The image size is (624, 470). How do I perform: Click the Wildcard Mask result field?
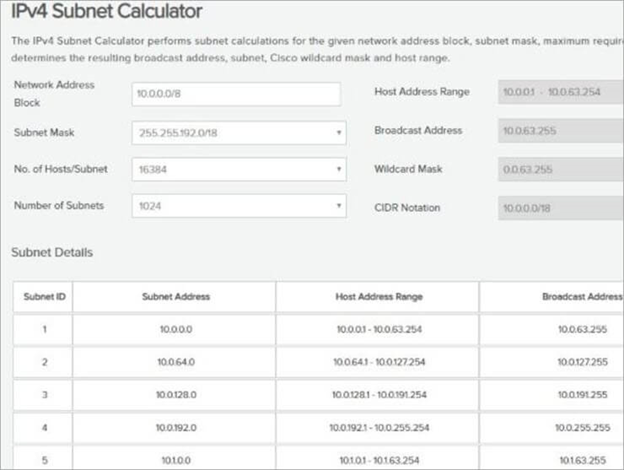coord(560,168)
